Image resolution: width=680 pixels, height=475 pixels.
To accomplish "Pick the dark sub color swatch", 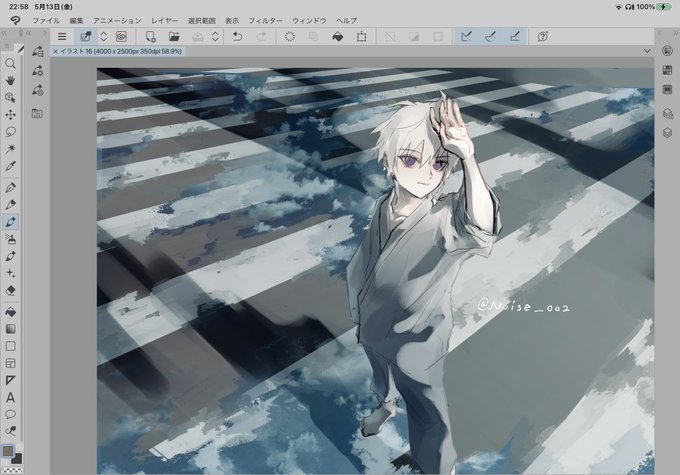I will click(17, 459).
